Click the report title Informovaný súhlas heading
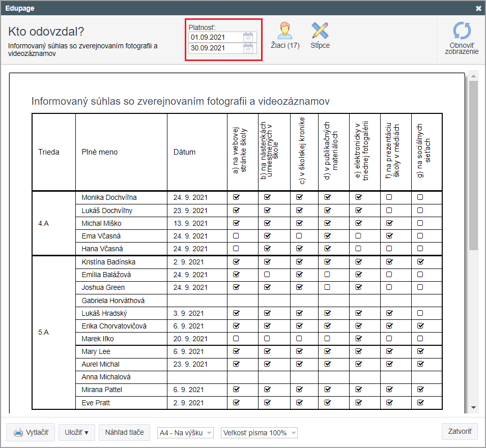Viewport: 486px width, 448px height. (180, 101)
